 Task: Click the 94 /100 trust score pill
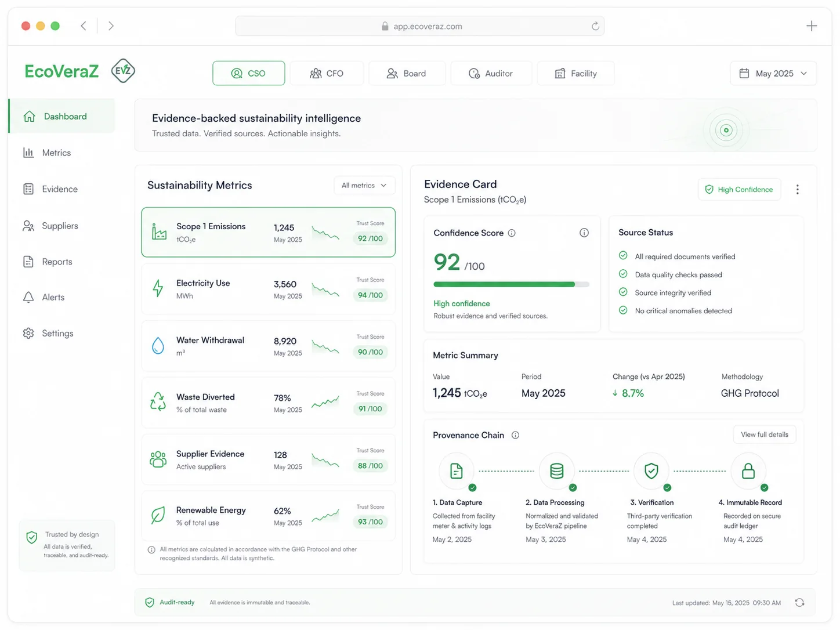370,295
